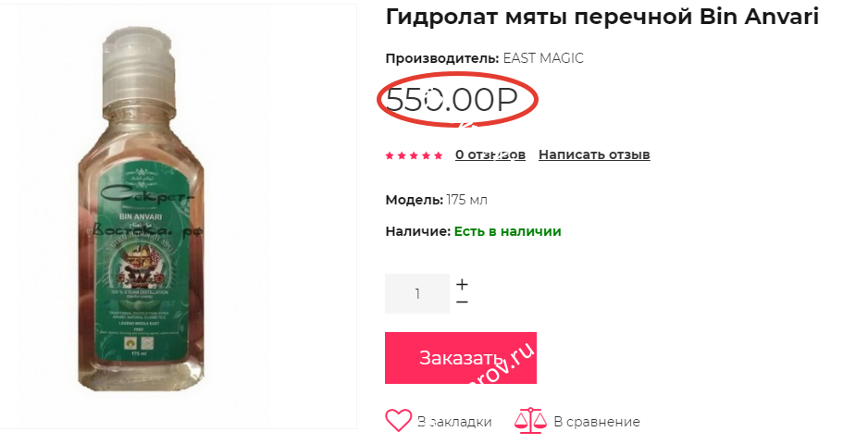The height and width of the screenshot is (444, 868).
Task: Click the scales comparison icon
Action: pyautogui.click(x=530, y=421)
